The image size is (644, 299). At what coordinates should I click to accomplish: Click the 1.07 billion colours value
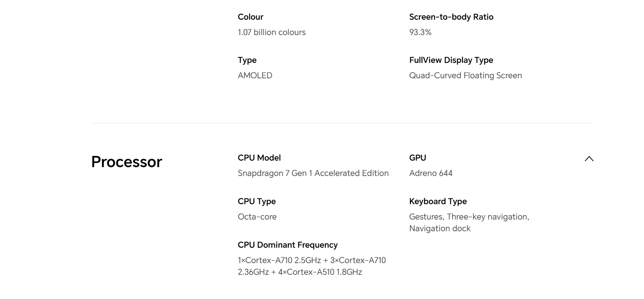click(x=271, y=32)
